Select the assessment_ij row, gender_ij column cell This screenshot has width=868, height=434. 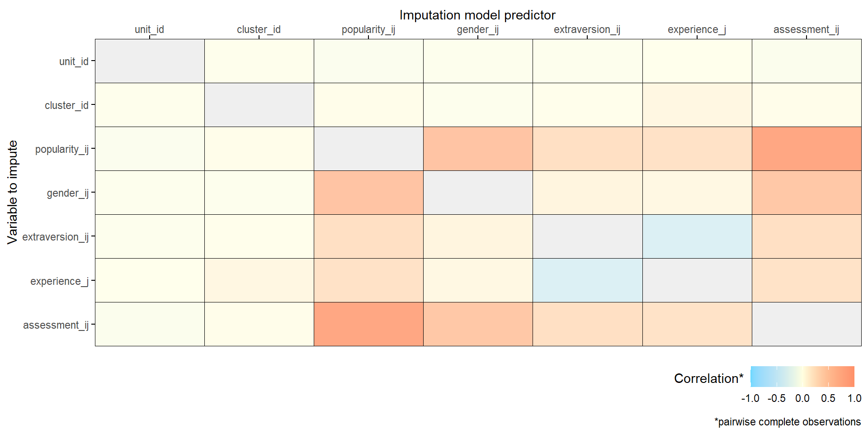pos(478,324)
